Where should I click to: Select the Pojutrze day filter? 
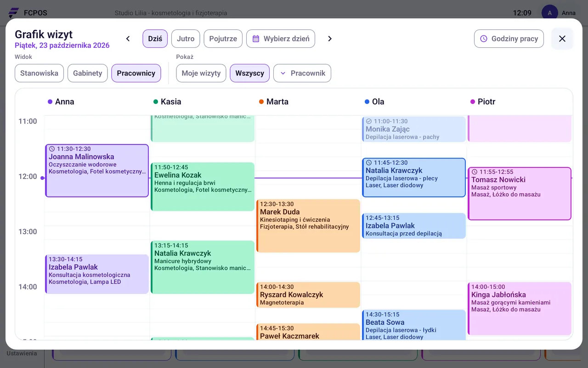[x=223, y=39]
